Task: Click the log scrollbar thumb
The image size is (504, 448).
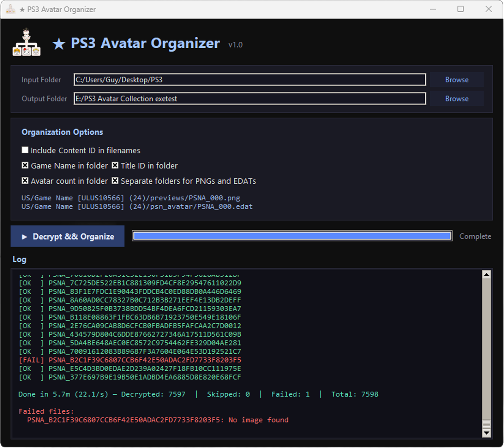Action: pos(487,423)
